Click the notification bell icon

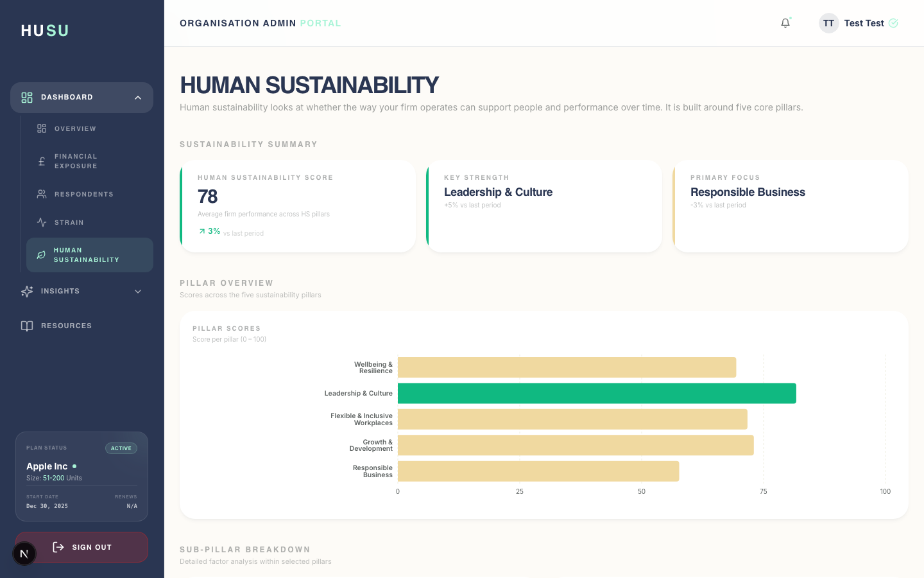point(785,22)
